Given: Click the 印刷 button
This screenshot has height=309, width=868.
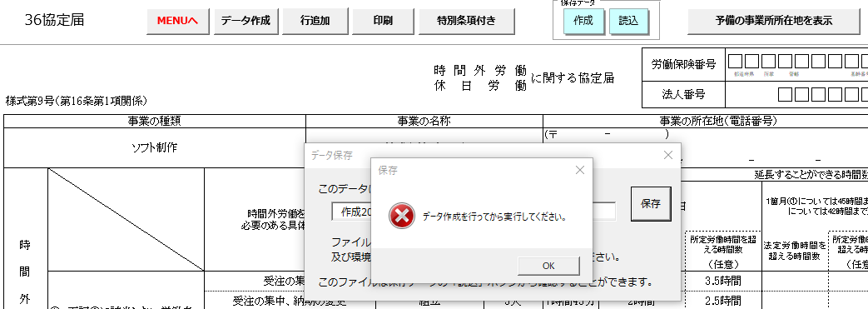Looking at the screenshot, I should click(x=383, y=21).
